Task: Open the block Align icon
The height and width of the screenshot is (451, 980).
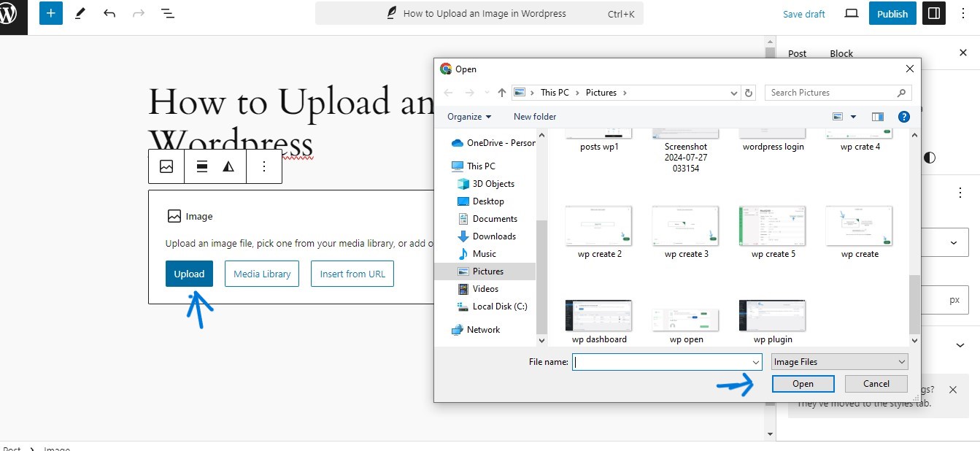Action: click(x=203, y=166)
